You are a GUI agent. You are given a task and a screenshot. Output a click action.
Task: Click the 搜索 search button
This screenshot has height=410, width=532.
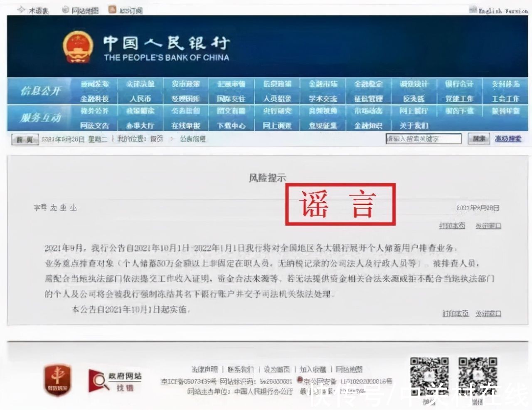(x=479, y=139)
